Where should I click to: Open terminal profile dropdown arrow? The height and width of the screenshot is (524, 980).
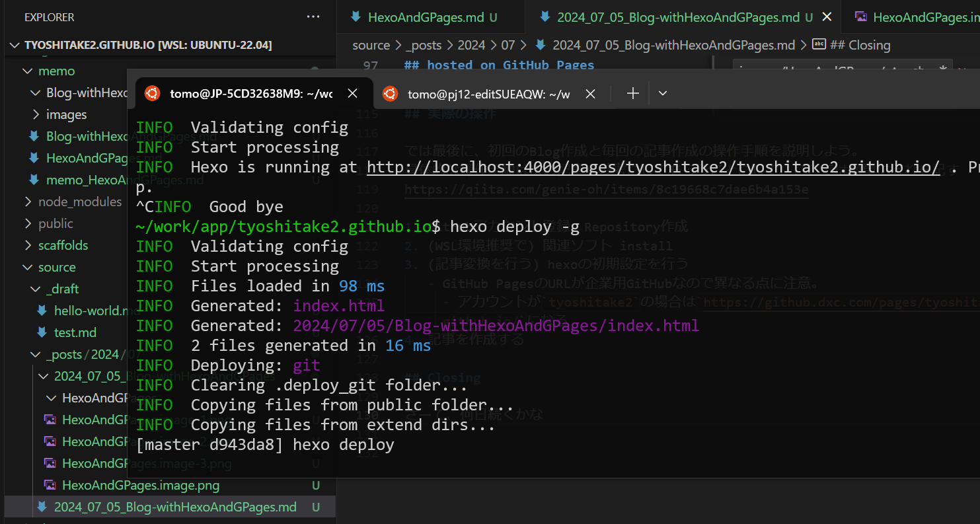tap(663, 94)
